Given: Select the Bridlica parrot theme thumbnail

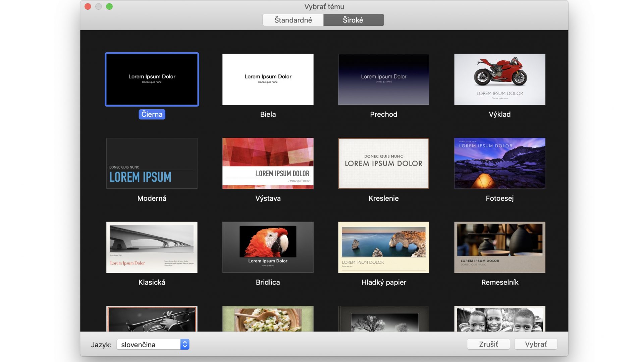Looking at the screenshot, I should click(x=268, y=247).
